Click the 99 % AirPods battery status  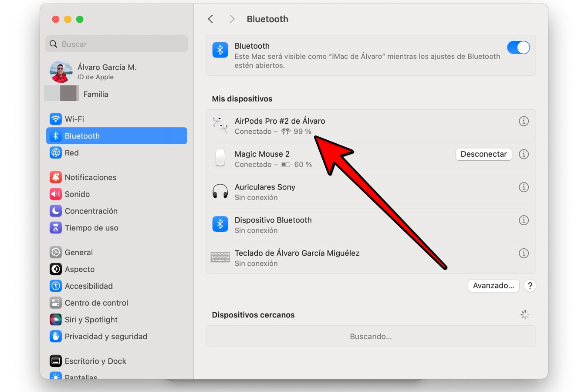[303, 132]
